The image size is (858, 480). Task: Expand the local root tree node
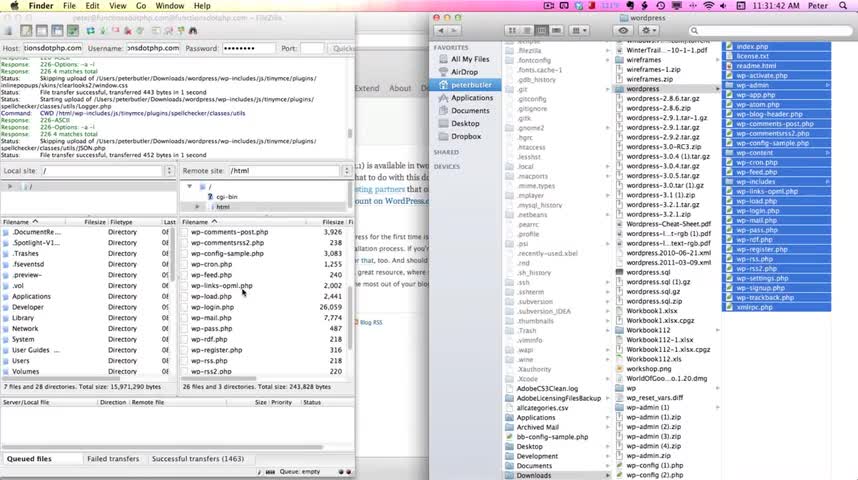[10, 187]
